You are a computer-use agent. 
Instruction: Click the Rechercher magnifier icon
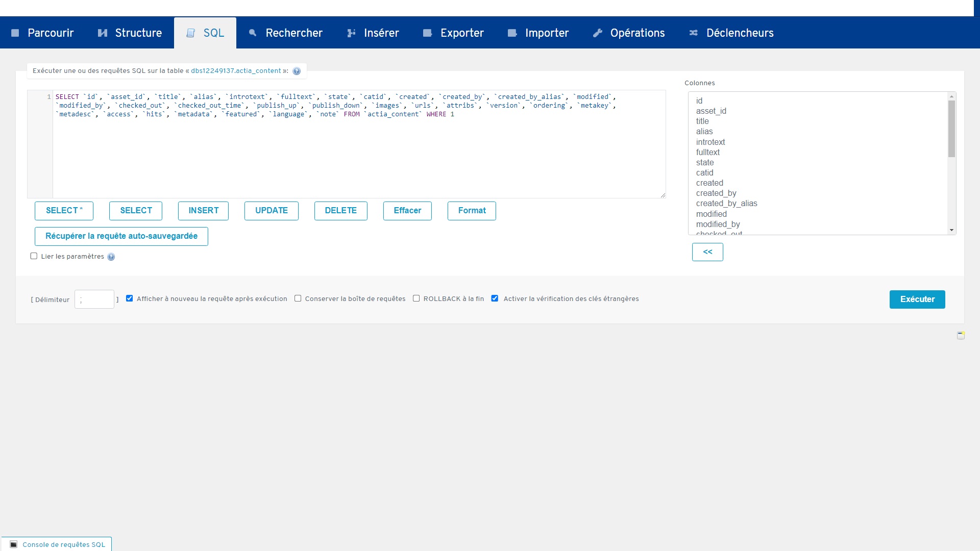coord(253,33)
